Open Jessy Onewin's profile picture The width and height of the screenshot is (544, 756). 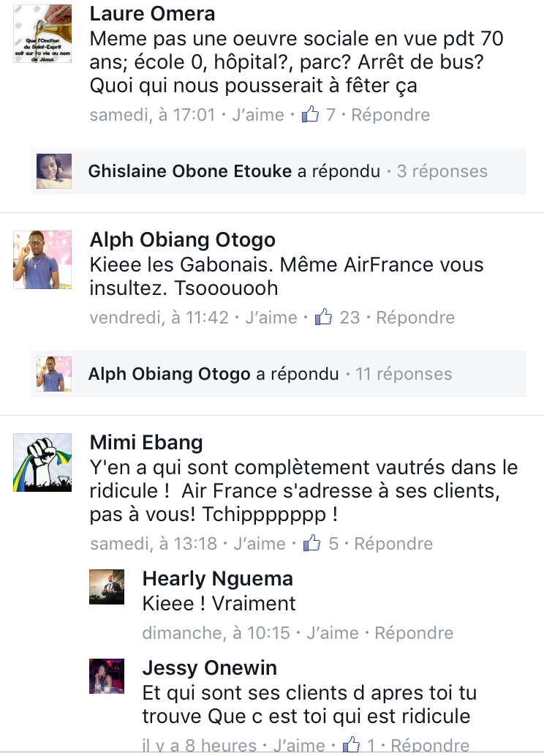(107, 676)
